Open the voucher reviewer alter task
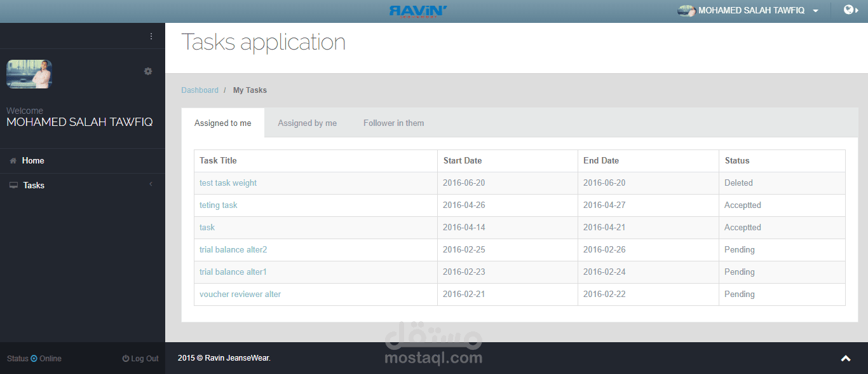This screenshot has width=868, height=374. pos(240,294)
